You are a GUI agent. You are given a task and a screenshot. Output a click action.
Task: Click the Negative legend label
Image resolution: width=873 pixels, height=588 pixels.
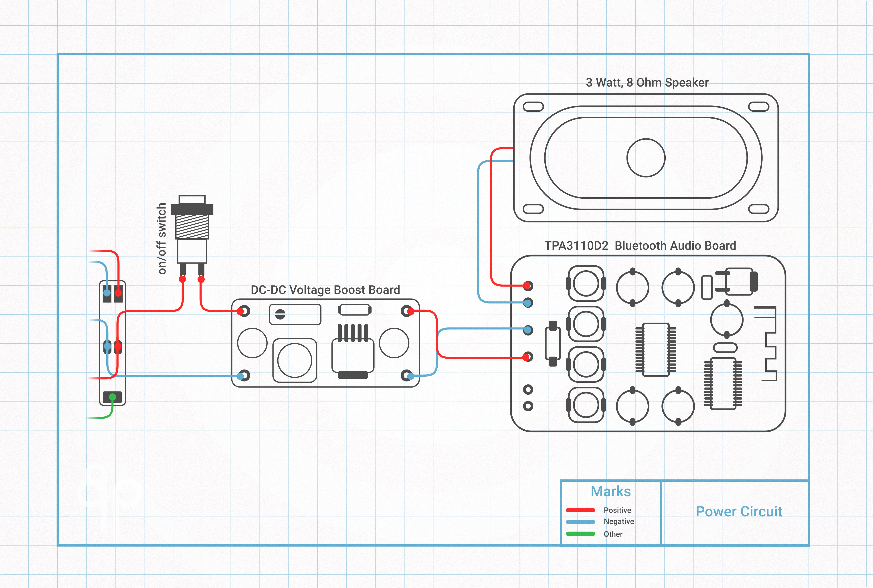(619, 522)
